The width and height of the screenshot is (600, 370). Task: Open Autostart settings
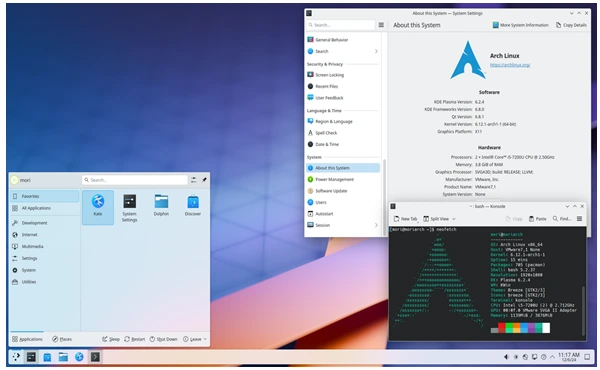pyautogui.click(x=343, y=214)
